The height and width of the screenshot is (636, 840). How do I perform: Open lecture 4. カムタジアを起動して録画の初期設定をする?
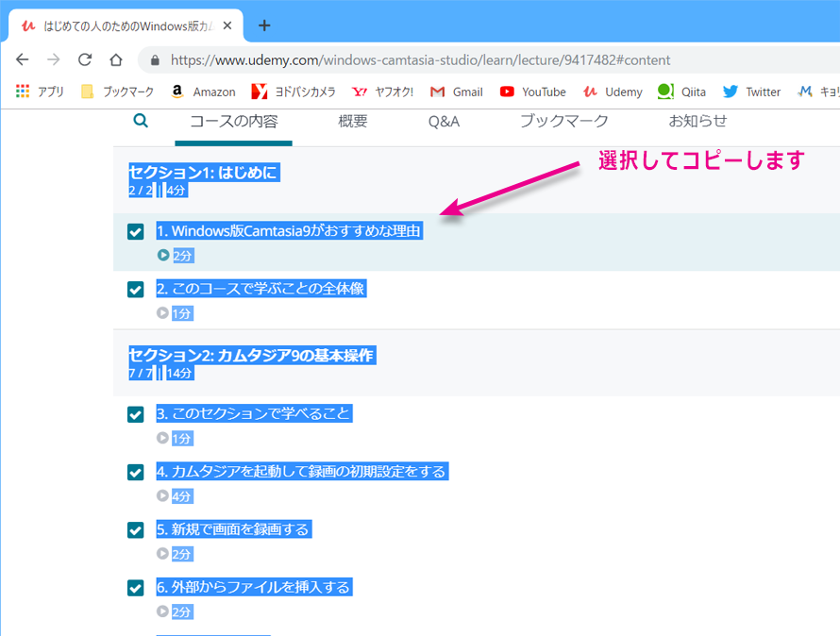click(302, 472)
